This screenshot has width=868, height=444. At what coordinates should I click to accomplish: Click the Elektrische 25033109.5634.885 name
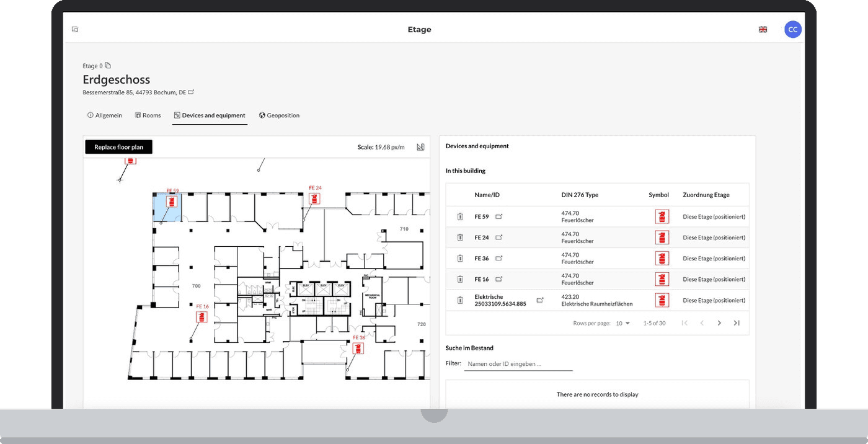(500, 300)
